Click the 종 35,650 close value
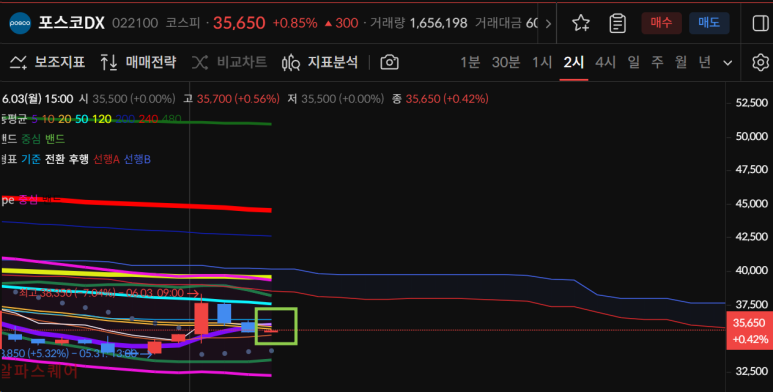This screenshot has width=773, height=392. [x=440, y=99]
